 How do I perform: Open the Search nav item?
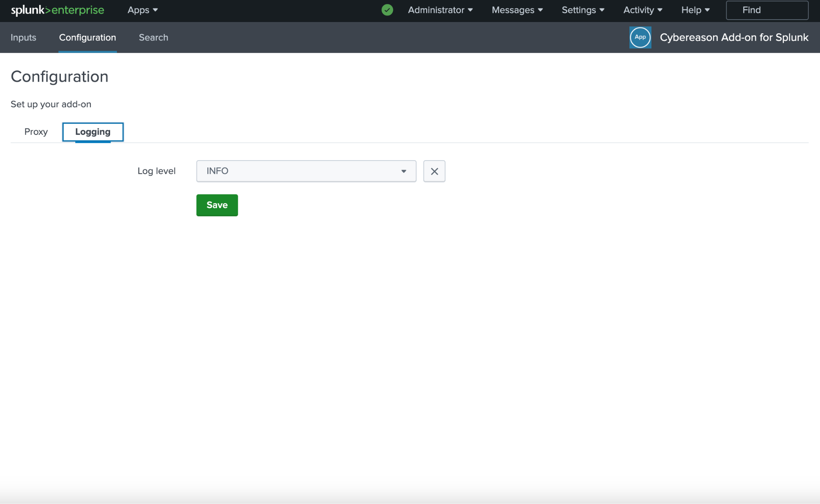(153, 37)
